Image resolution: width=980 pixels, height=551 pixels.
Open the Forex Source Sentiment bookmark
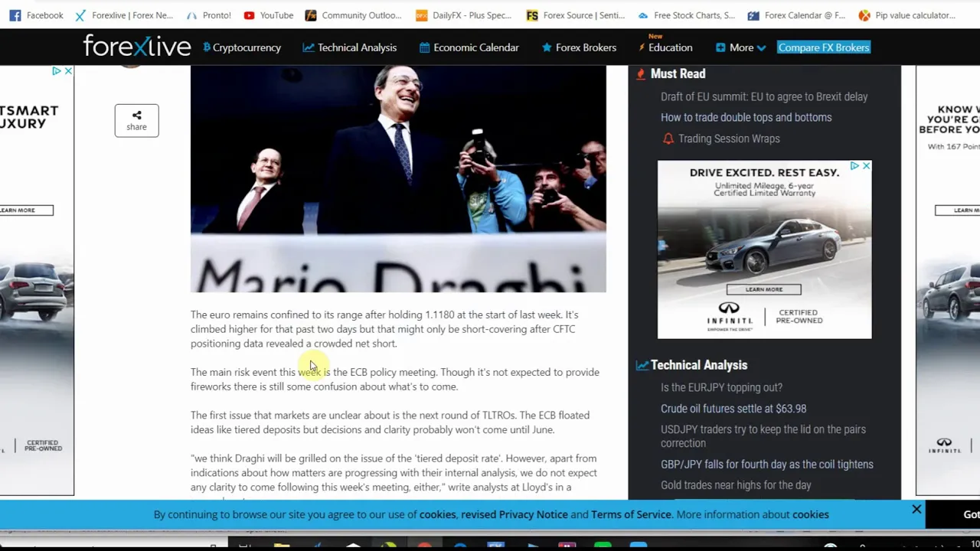576,15
